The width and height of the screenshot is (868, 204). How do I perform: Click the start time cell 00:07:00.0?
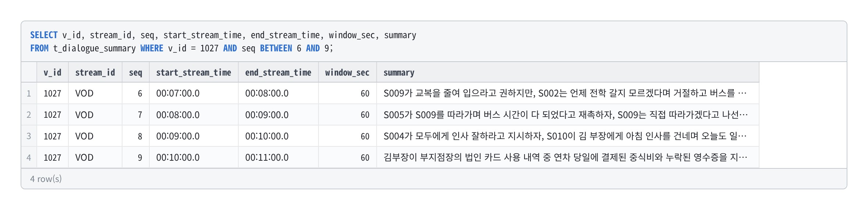click(x=194, y=94)
